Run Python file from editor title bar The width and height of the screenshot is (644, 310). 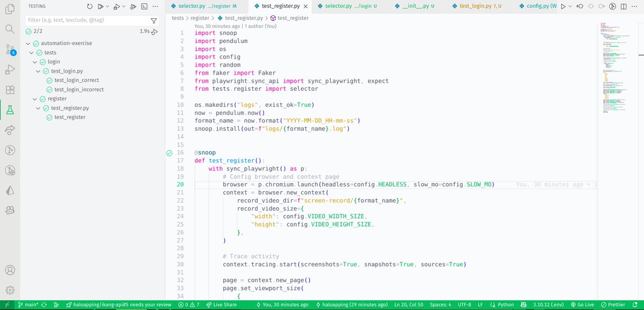click(564, 6)
